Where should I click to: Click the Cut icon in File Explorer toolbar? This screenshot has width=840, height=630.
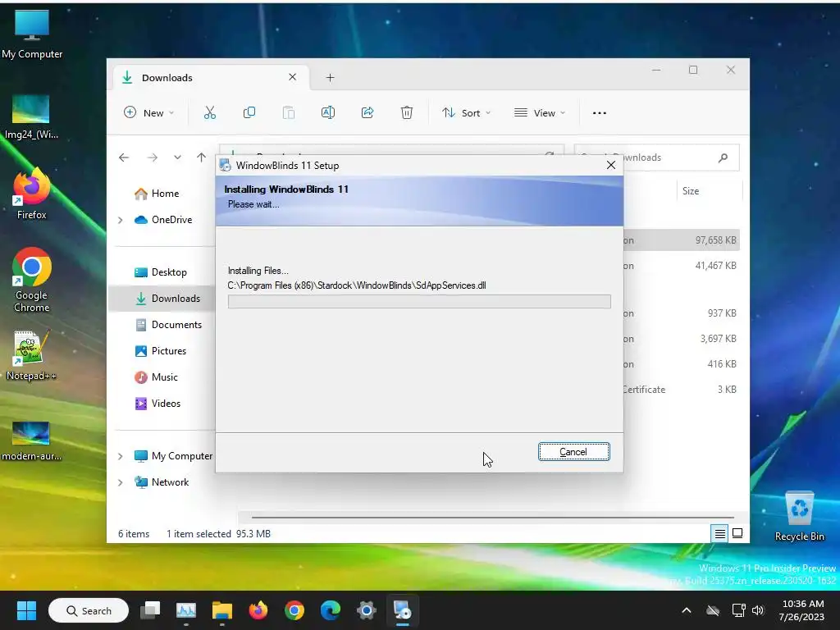coord(209,112)
